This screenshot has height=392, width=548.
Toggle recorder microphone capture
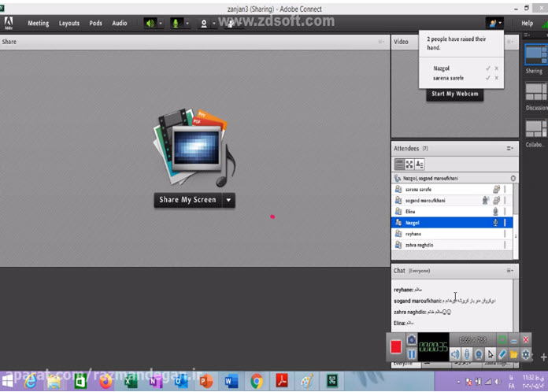[x=467, y=355]
